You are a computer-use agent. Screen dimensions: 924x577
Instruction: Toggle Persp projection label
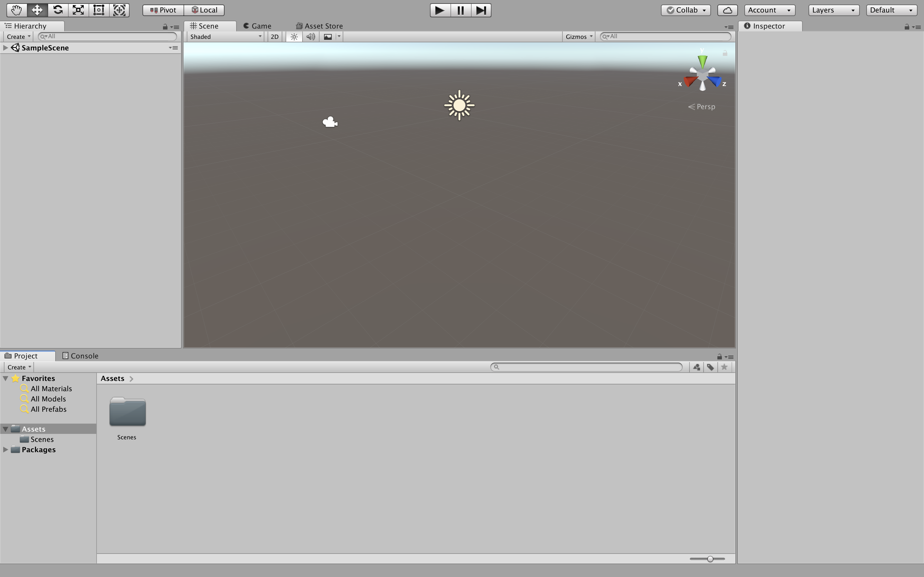(702, 107)
